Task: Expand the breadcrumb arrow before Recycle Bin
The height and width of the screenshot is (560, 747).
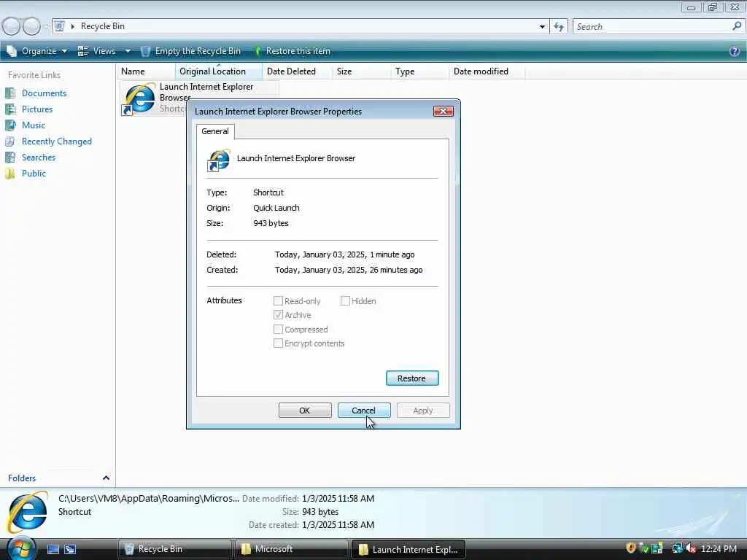Action: coord(72,26)
